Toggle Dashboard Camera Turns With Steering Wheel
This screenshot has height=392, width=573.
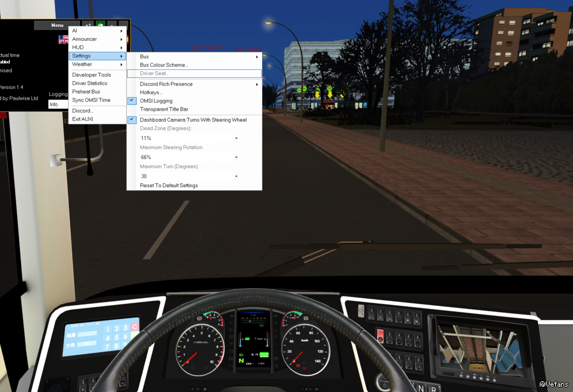(194, 120)
